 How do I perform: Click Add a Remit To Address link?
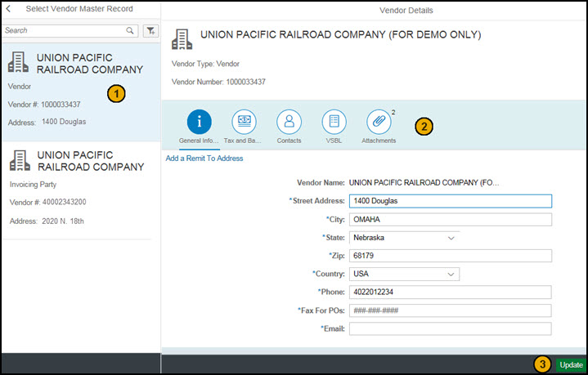click(x=204, y=158)
